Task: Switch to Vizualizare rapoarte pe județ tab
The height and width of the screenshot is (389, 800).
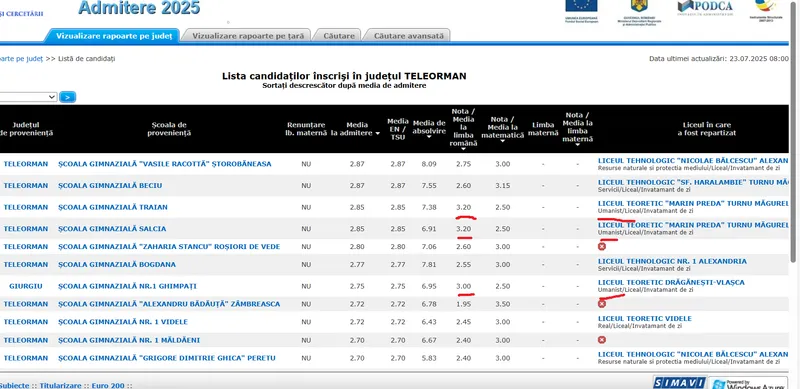Action: click(114, 36)
